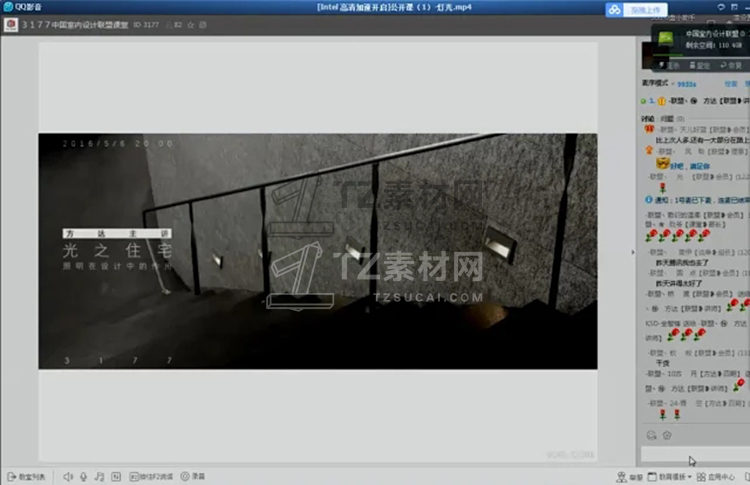Click the music note icon in bottom toolbar
Screen dimensions: 750x485
(x=99, y=476)
